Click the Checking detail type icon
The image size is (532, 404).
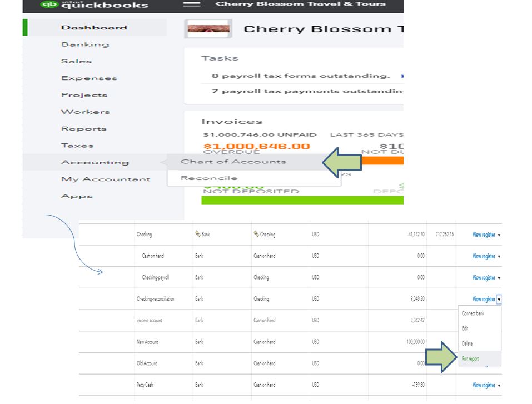(256, 234)
